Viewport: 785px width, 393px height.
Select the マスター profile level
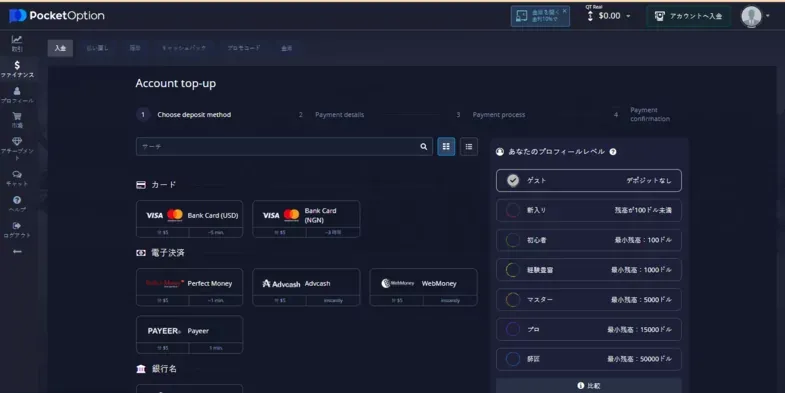tap(589, 299)
